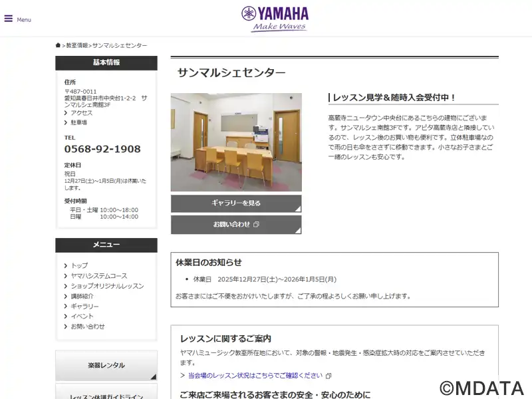Select トップ in sidebar menu
This screenshot has height=399, width=532.
click(x=79, y=265)
